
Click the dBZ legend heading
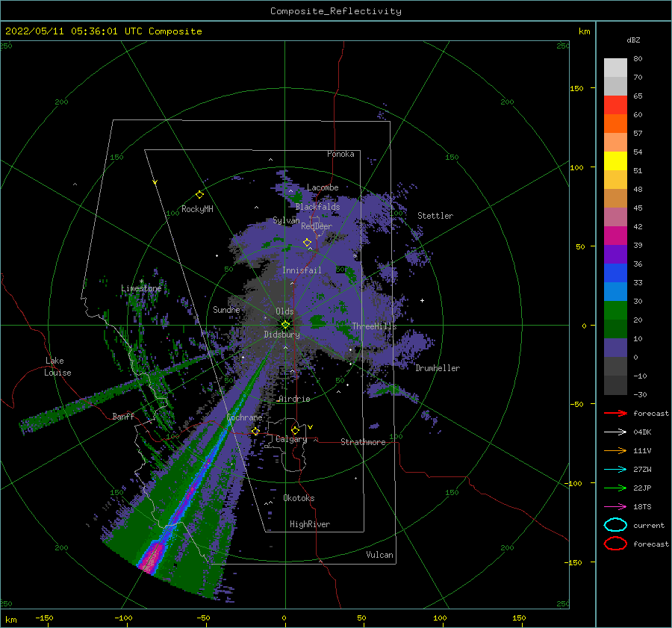tap(633, 40)
